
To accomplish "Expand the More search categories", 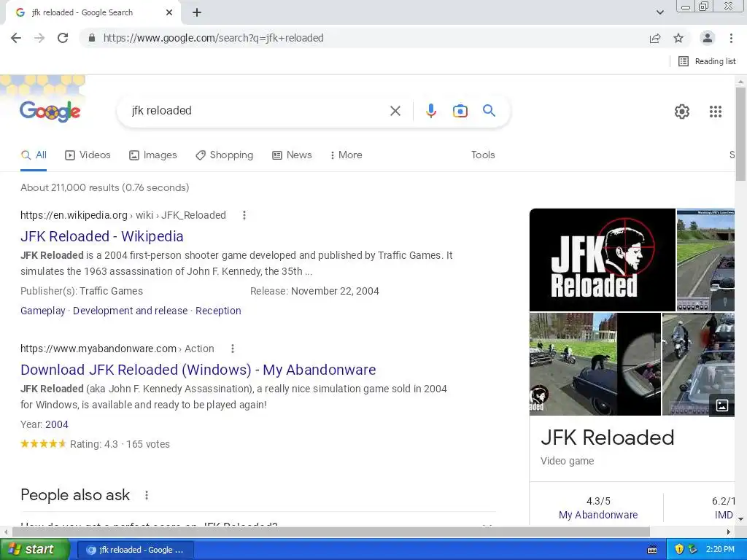I will [346, 155].
